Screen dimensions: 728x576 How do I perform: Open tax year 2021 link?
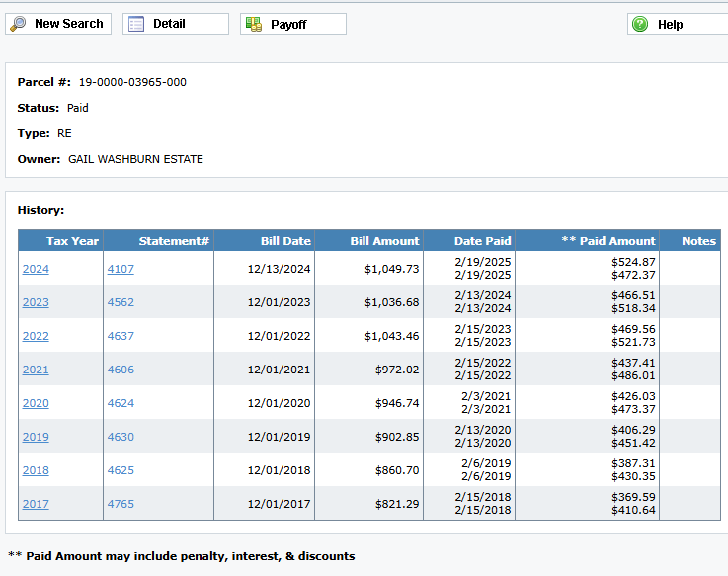(x=36, y=370)
